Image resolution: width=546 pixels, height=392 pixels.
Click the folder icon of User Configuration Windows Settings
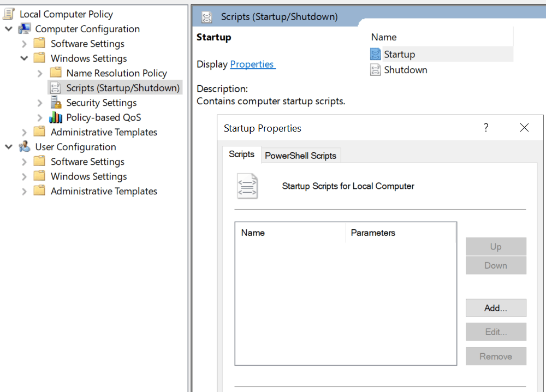pos(39,176)
